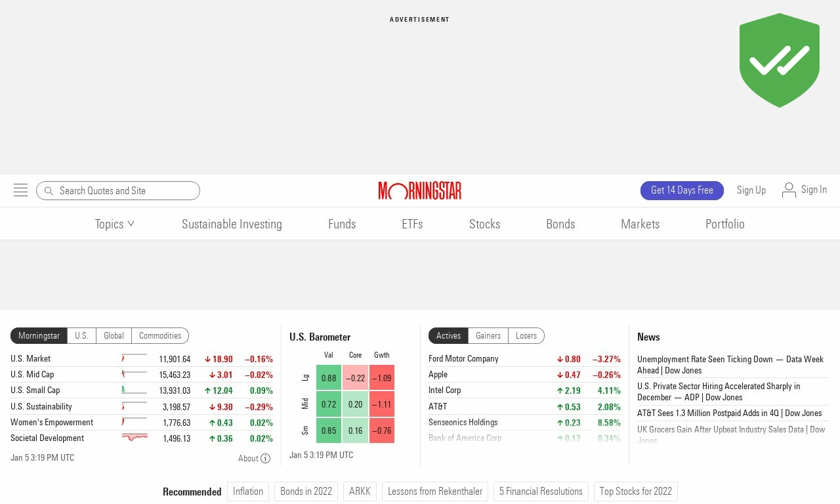Open the hamburger menu icon

pyautogui.click(x=20, y=190)
